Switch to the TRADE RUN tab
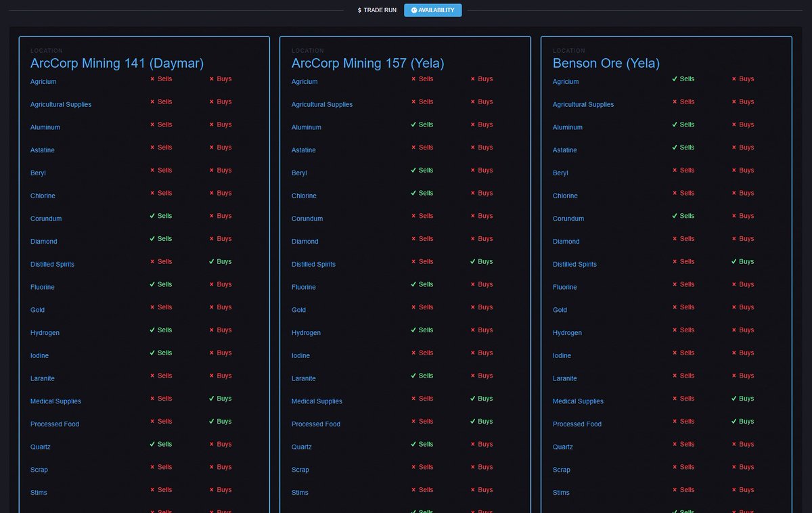This screenshot has height=513, width=812. 376,9
